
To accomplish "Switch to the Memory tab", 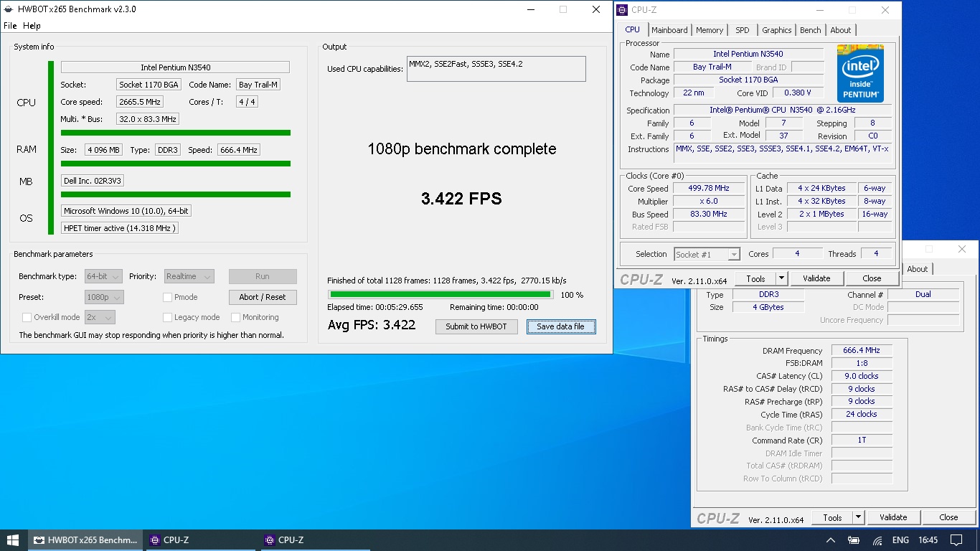I will [x=710, y=30].
